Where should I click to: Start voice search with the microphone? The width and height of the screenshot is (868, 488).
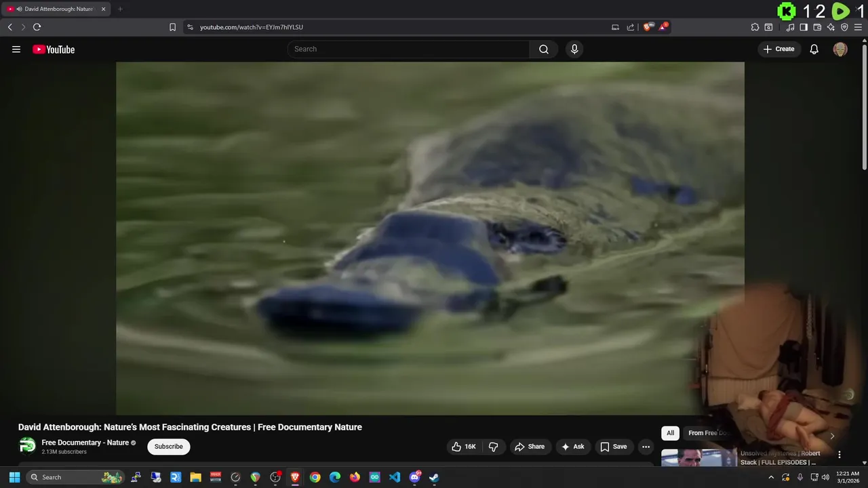574,49
